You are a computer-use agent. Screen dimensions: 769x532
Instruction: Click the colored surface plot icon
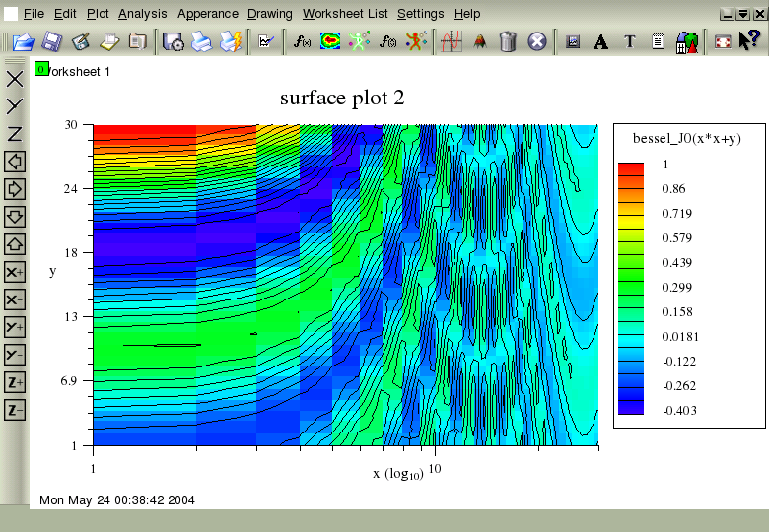click(x=330, y=42)
